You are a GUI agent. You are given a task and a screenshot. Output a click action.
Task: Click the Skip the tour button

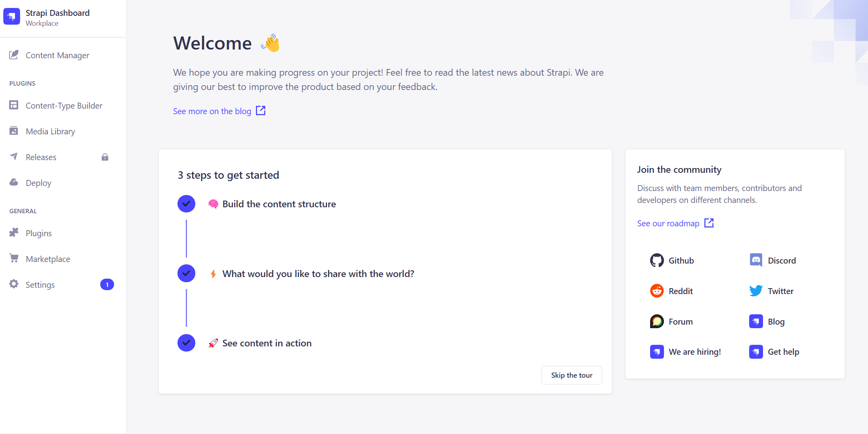(x=571, y=375)
